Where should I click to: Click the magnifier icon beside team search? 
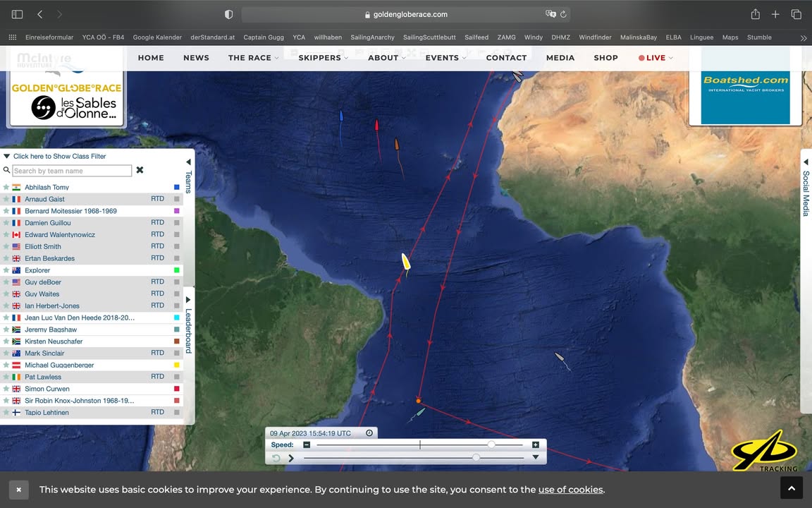(7, 170)
